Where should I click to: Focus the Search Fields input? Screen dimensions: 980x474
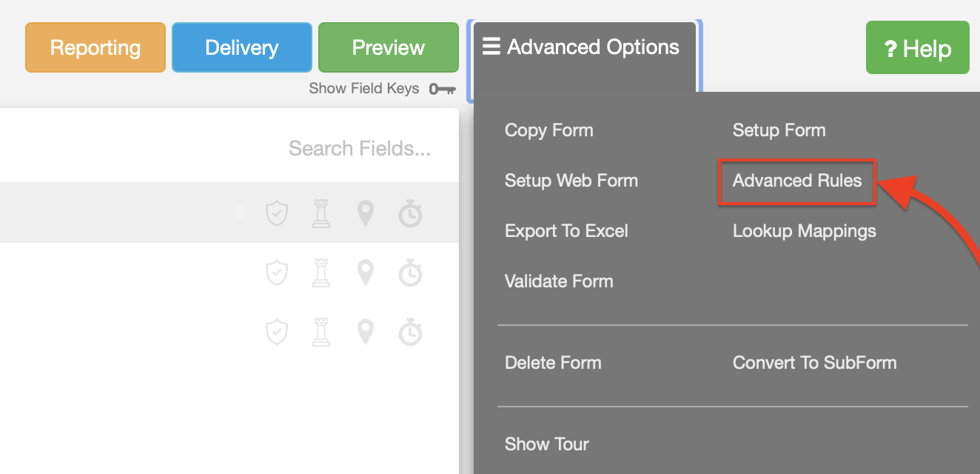coord(359,149)
